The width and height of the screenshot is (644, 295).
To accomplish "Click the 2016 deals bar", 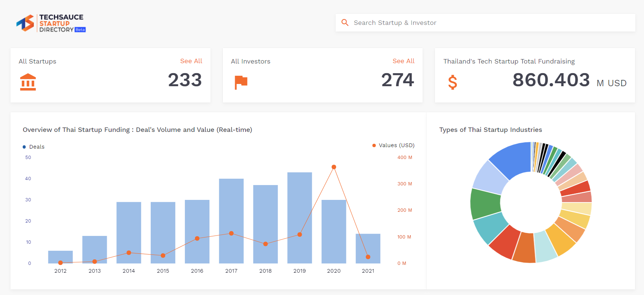I will [x=197, y=231].
